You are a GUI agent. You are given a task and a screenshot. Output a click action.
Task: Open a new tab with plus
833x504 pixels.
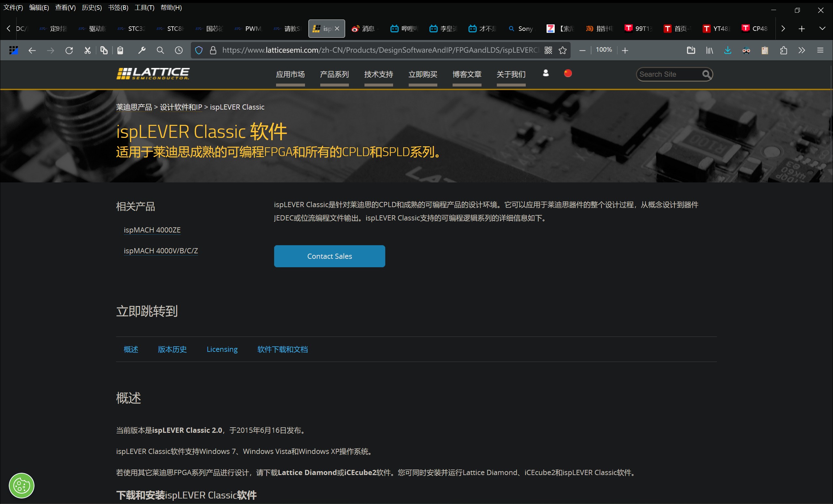point(801,29)
